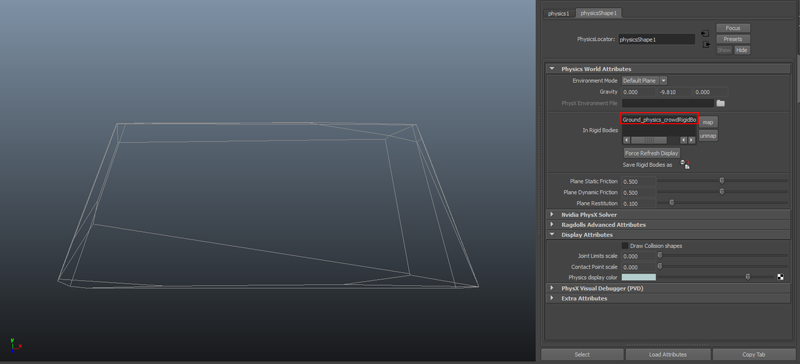Switch to physicsShape1 tab
The width and height of the screenshot is (800, 364).
[x=598, y=13]
